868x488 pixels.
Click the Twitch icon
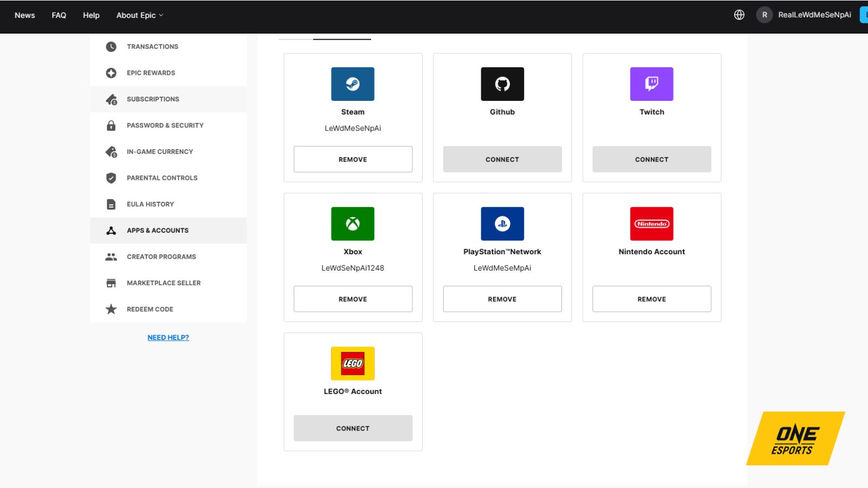(651, 84)
